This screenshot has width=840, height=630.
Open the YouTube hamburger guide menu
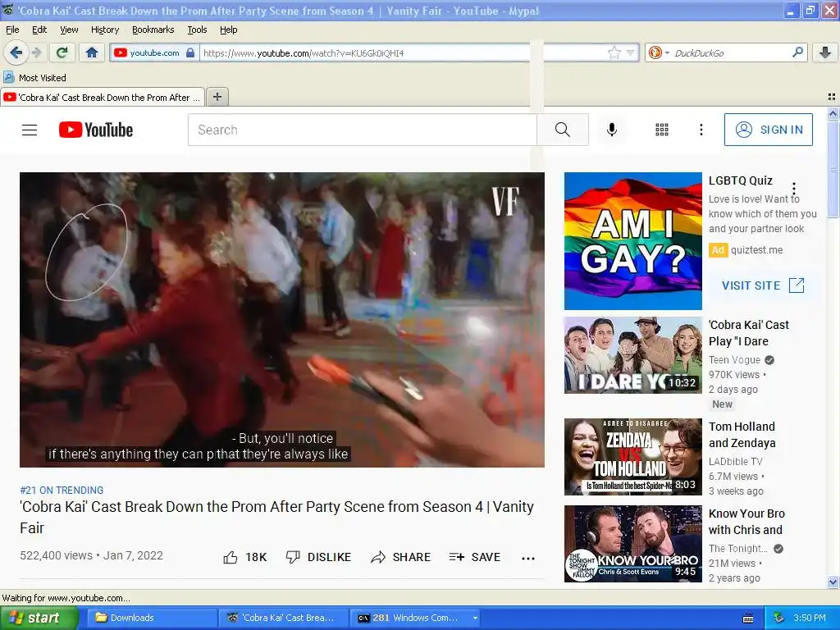pyautogui.click(x=30, y=130)
